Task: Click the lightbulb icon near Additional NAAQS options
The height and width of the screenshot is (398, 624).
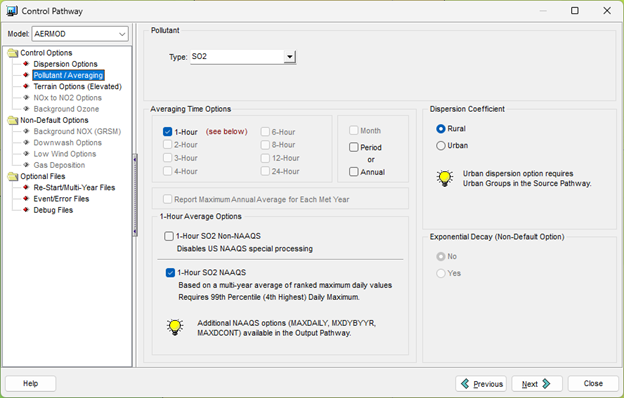Action: (x=175, y=327)
